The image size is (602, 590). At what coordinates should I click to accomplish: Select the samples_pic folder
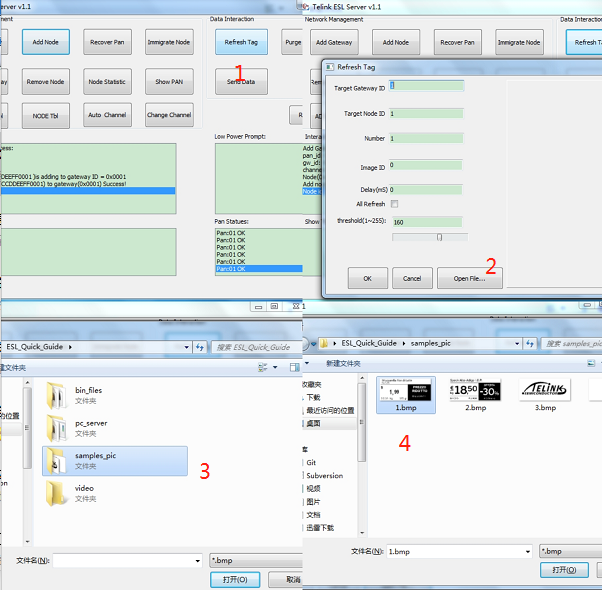(115, 461)
